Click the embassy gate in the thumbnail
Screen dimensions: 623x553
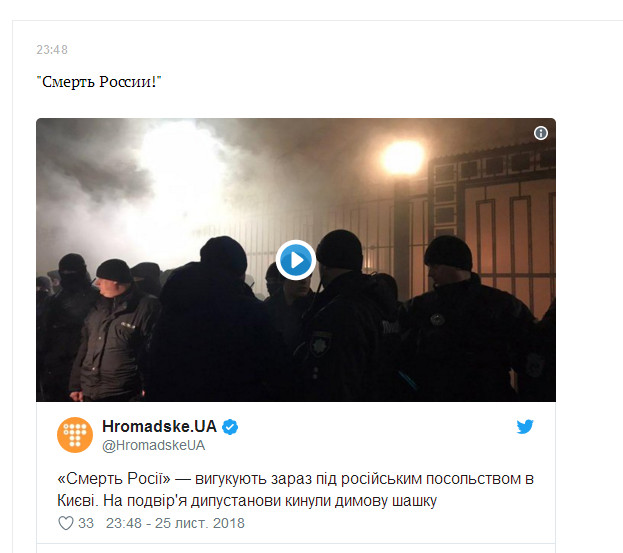tap(493, 222)
